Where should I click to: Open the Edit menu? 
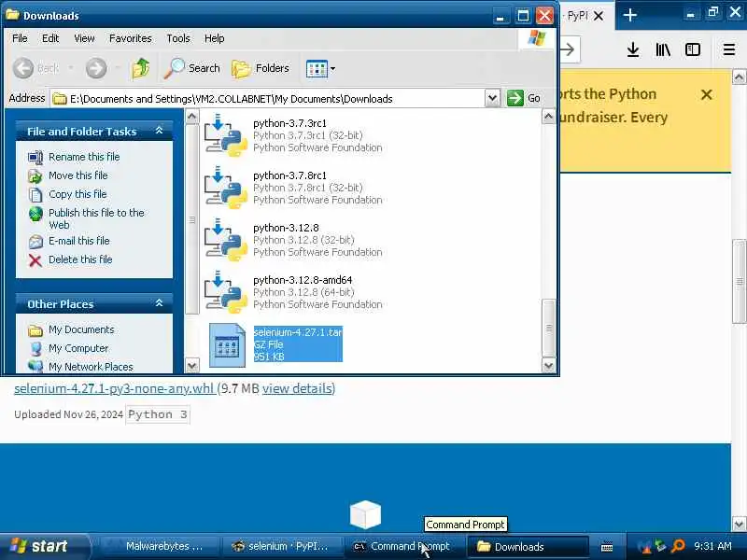[50, 38]
